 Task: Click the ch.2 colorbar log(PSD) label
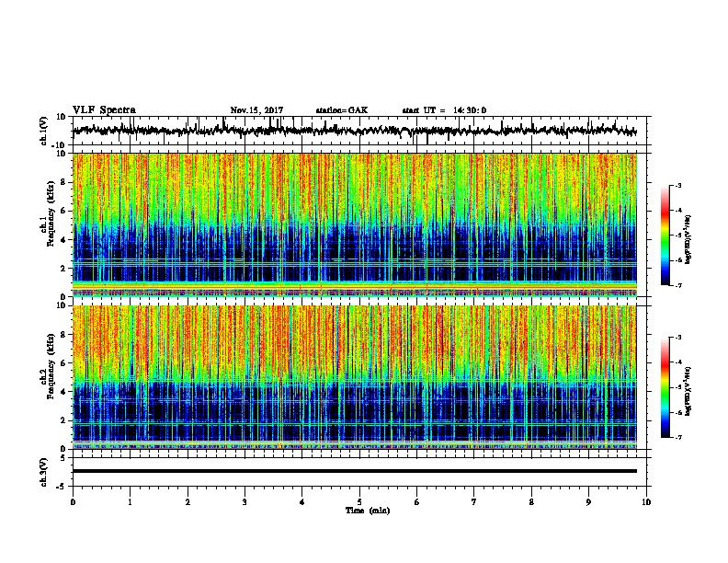click(x=688, y=391)
